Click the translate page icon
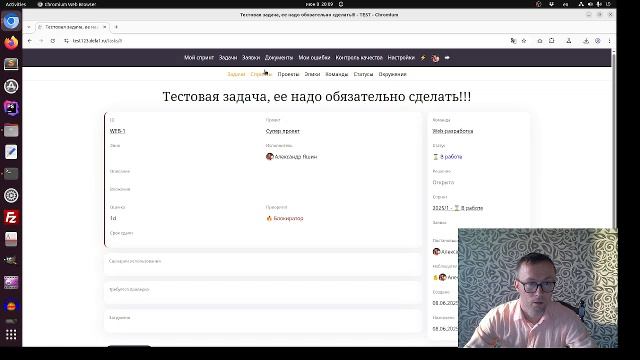This screenshot has width=640, height=360. pos(513,41)
